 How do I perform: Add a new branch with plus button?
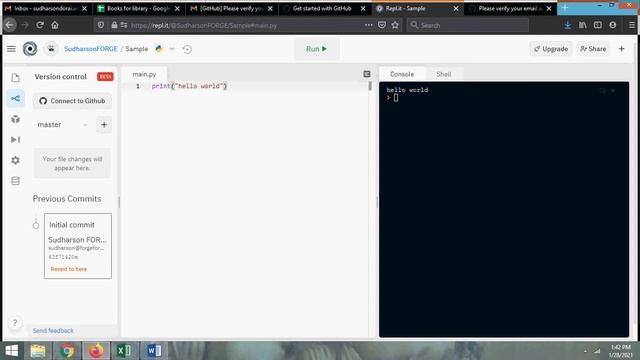tap(104, 124)
